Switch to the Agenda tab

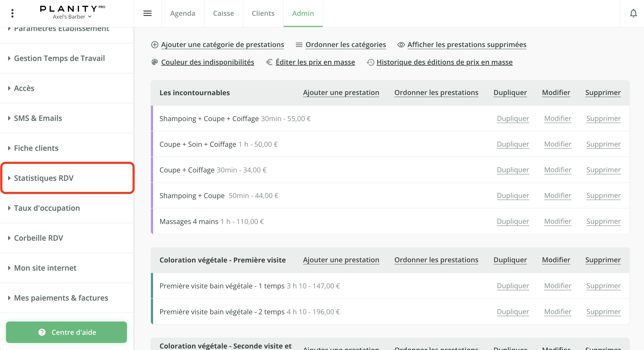[182, 13]
